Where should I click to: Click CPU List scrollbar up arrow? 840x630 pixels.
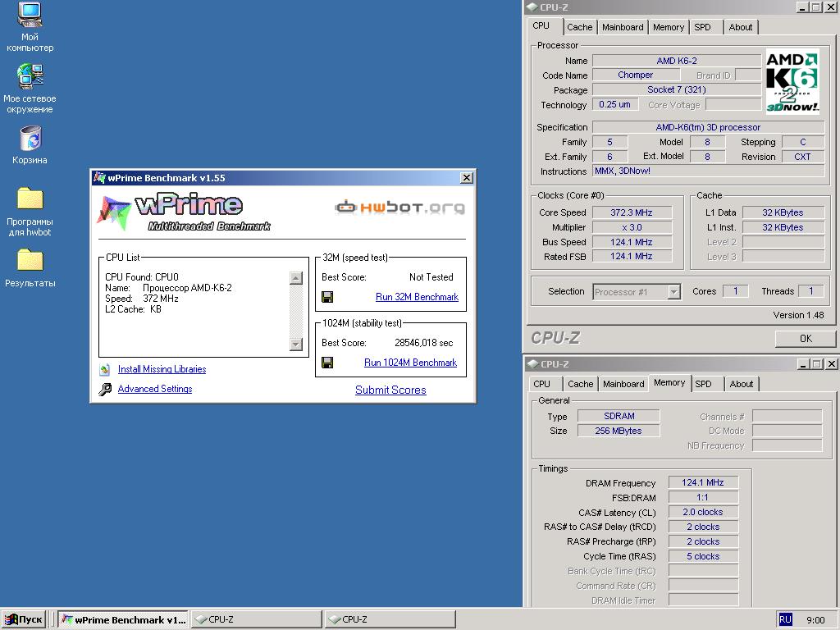[x=295, y=277]
